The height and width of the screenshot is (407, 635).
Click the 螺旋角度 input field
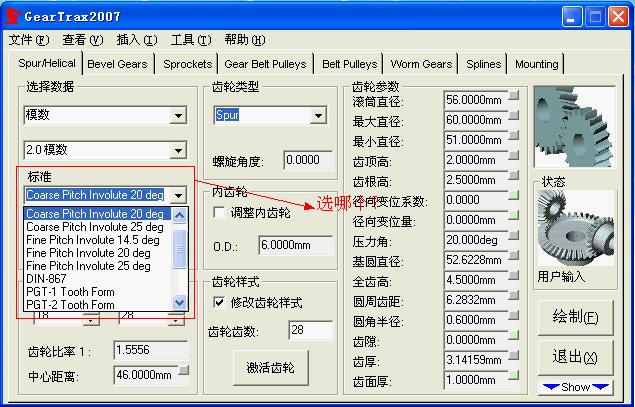click(308, 160)
